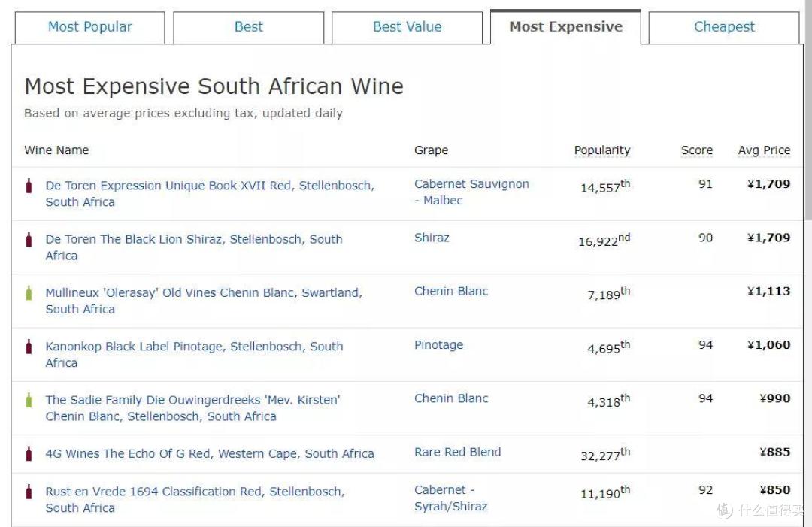Sort by the Popularity column header
The image size is (812, 527).
pyautogui.click(x=602, y=150)
